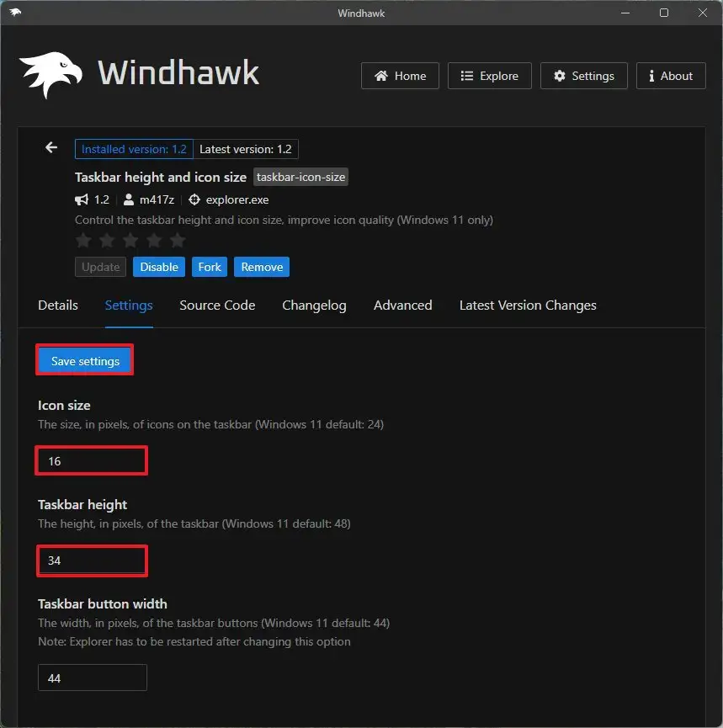This screenshot has height=728, width=723.
Task: Click the Taskbar button width field showing 44
Action: tap(93, 678)
